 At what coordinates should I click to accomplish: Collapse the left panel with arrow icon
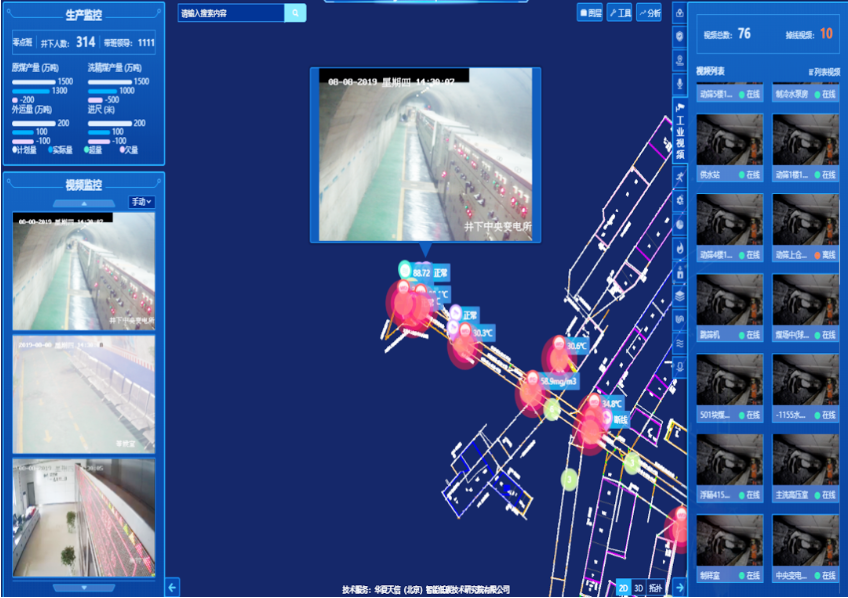[172, 587]
